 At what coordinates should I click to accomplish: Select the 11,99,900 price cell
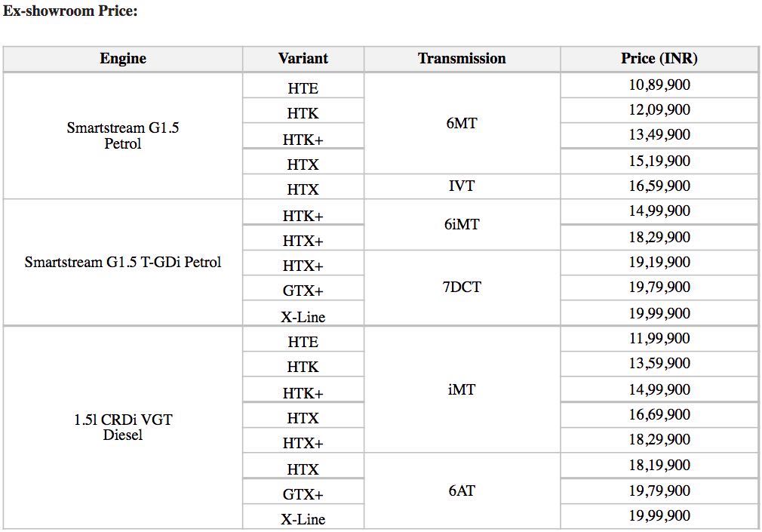pos(659,339)
